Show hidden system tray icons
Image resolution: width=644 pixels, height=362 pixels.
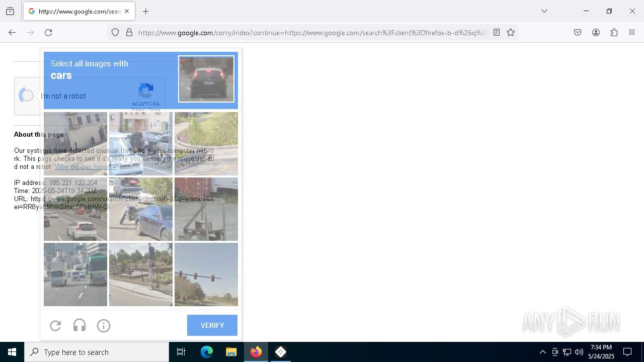542,352
